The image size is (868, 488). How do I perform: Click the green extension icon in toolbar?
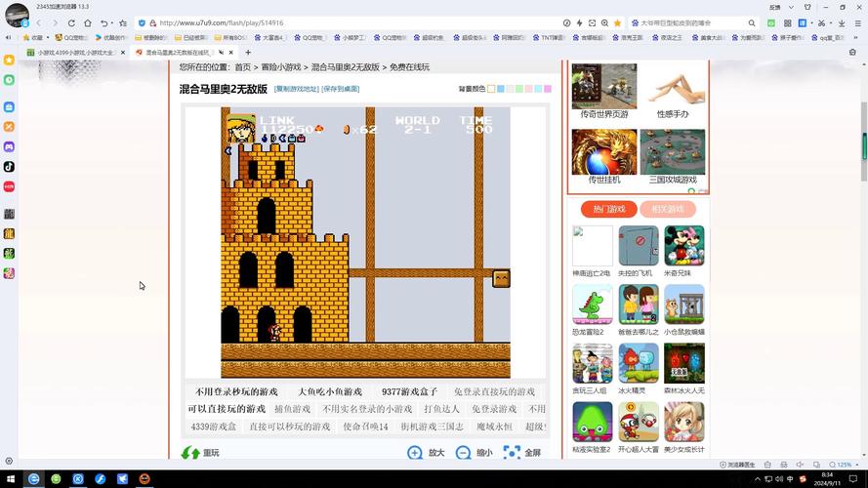coord(771,23)
